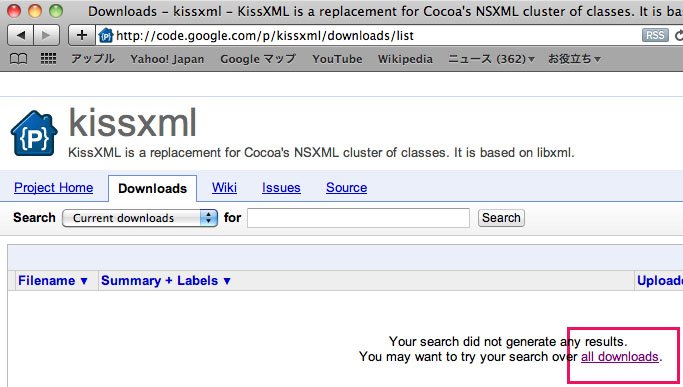Add bookmark with the plus button
This screenshot has width=683, height=387.
tap(81, 35)
